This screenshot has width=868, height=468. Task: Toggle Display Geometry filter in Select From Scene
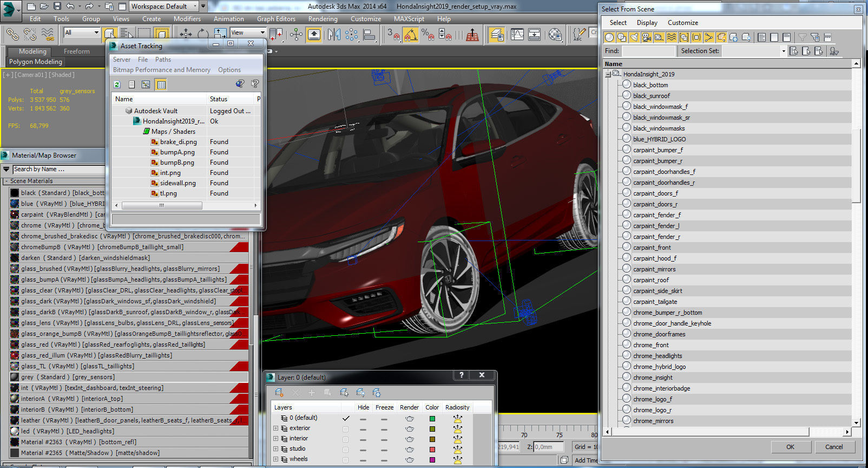(609, 37)
